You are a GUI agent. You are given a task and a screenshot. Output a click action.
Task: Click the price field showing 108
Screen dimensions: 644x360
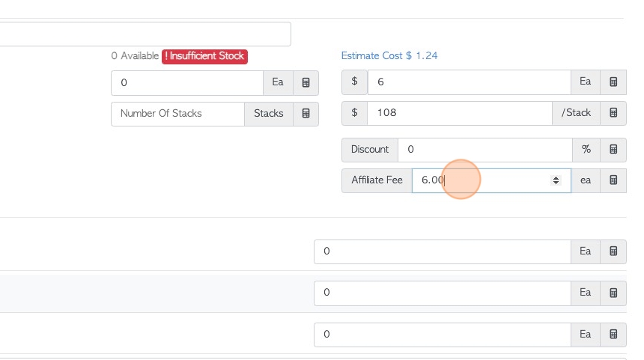460,113
